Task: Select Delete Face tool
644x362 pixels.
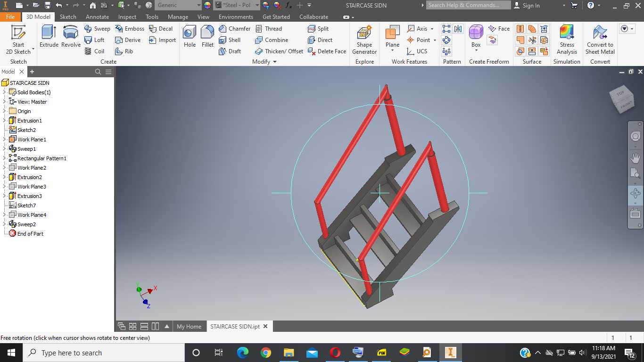Action: pyautogui.click(x=327, y=51)
